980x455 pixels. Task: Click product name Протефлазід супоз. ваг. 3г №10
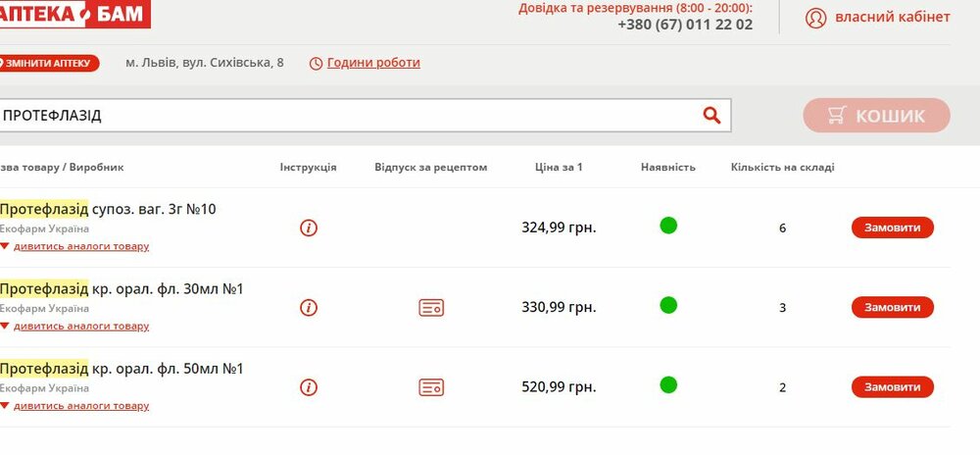pyautogui.click(x=108, y=210)
